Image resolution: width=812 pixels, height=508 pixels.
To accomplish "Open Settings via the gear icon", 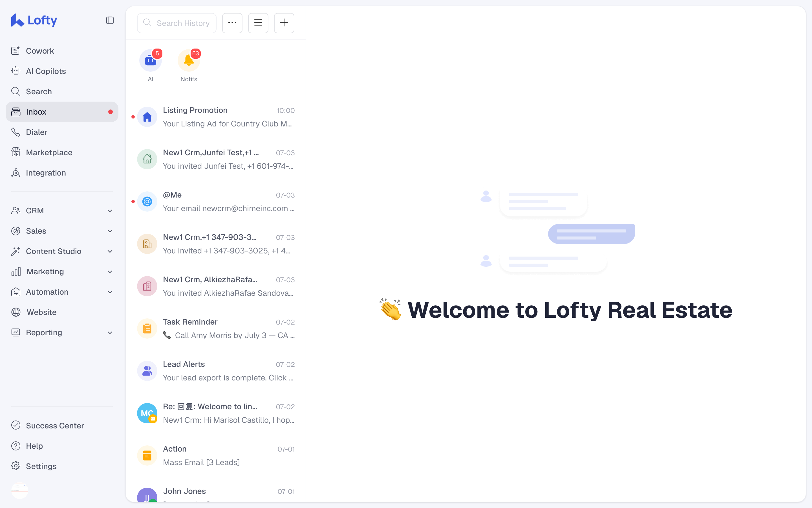I will pyautogui.click(x=16, y=466).
